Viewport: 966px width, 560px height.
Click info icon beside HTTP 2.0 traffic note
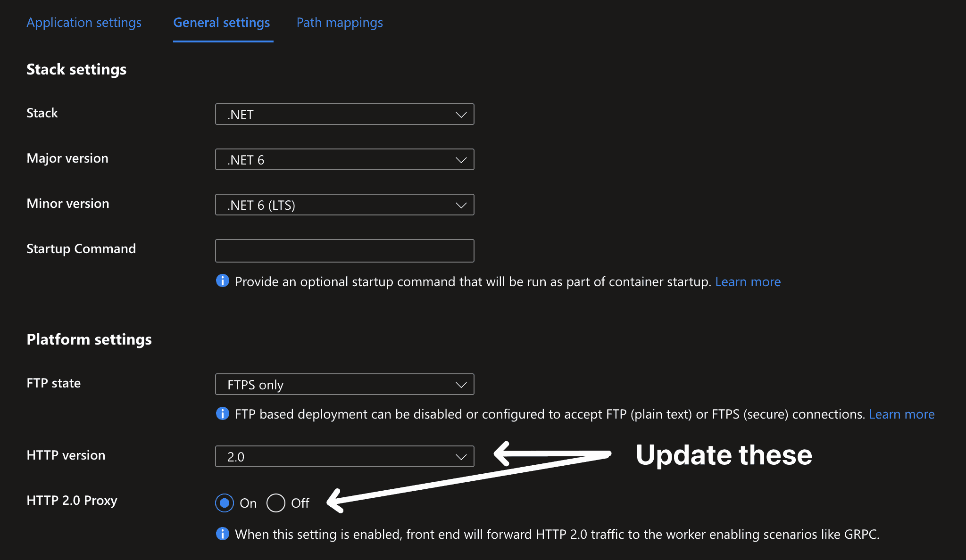tap(222, 534)
